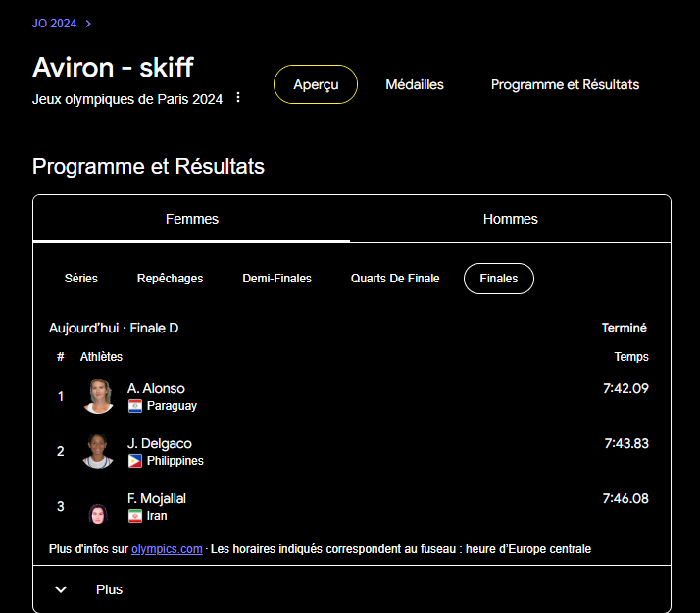Open the three-dot options menu
The image size is (700, 613).
click(238, 98)
